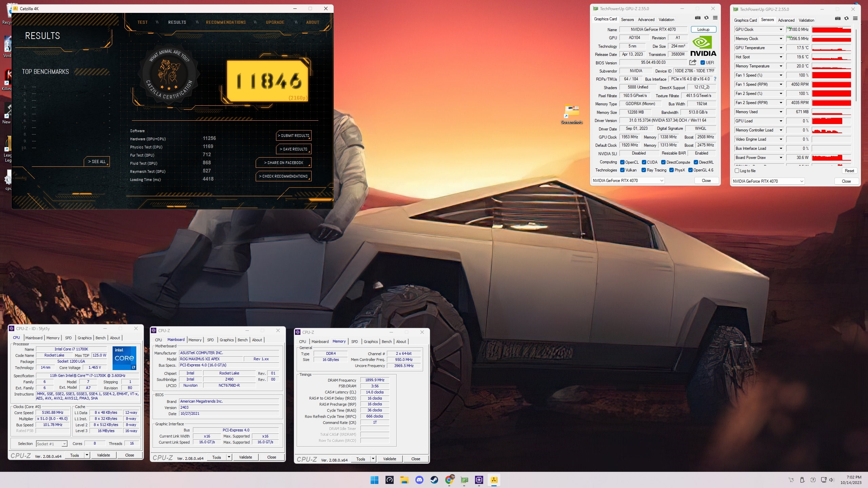868x488 pixels.
Task: Open Google Chrome from the taskbar
Action: (x=449, y=480)
